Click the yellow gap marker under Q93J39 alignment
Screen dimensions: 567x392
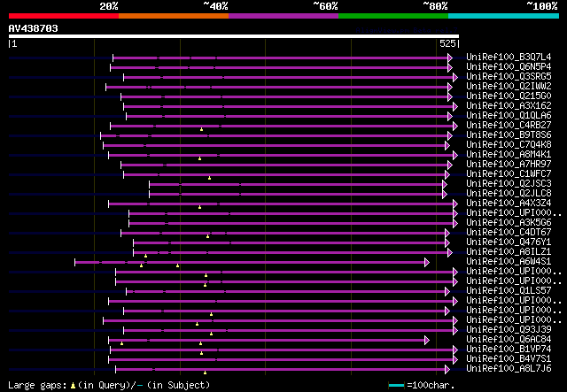(211, 334)
